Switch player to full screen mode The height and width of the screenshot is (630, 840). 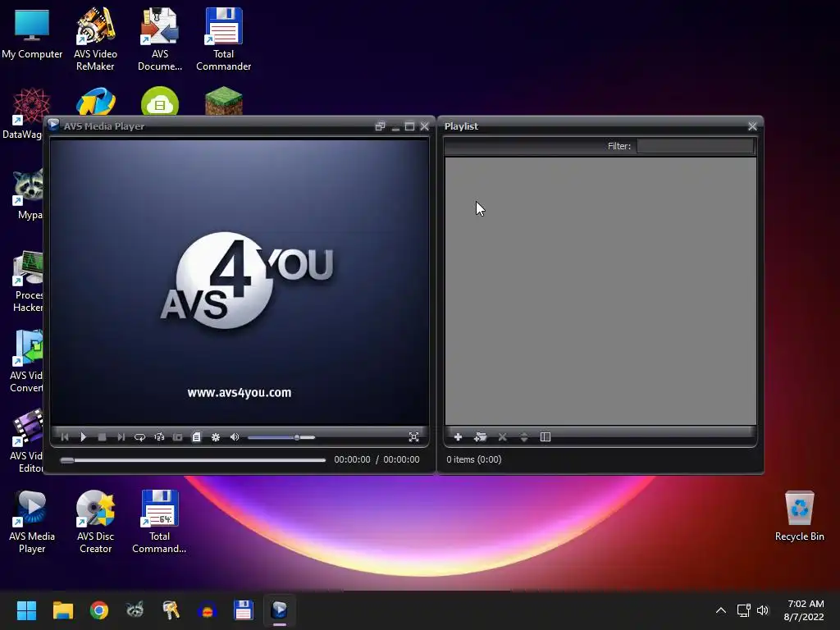tap(413, 437)
